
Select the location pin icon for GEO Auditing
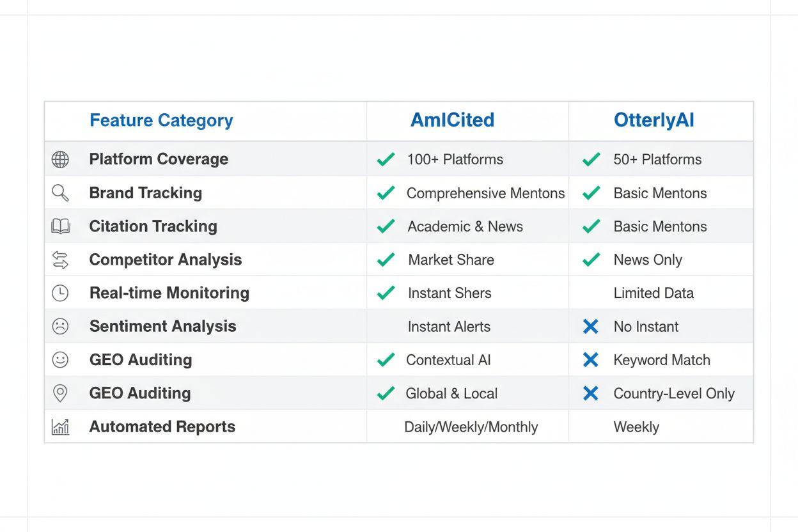tap(60, 393)
